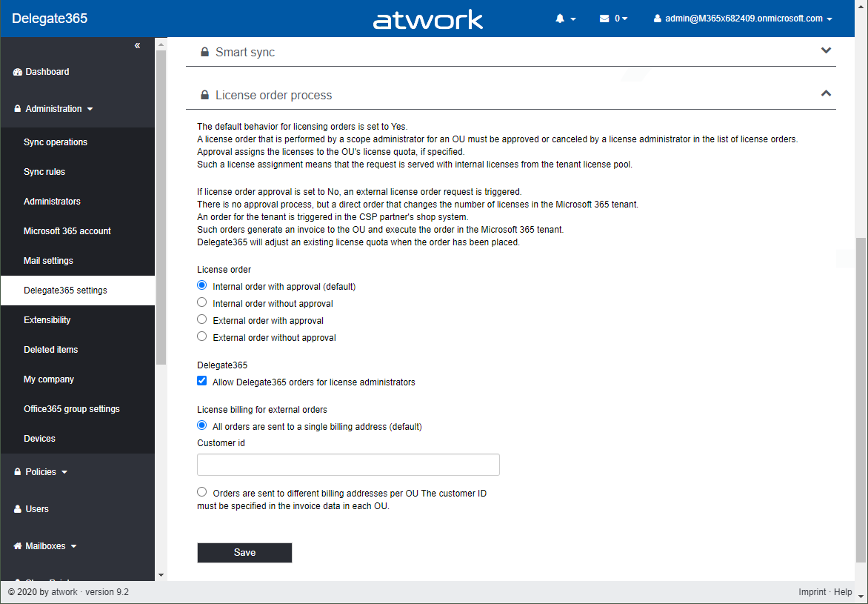Click the Administration lock icon
The width and height of the screenshot is (868, 604).
coord(18,109)
